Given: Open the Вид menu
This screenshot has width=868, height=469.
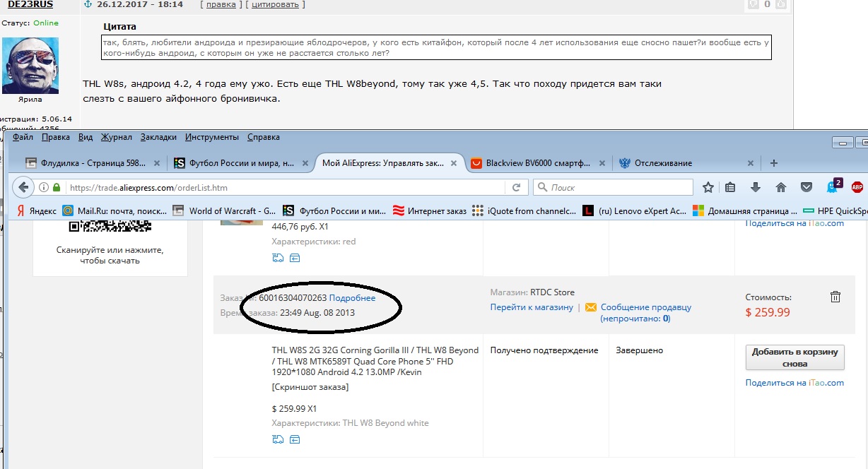Looking at the screenshot, I should click(x=86, y=137).
